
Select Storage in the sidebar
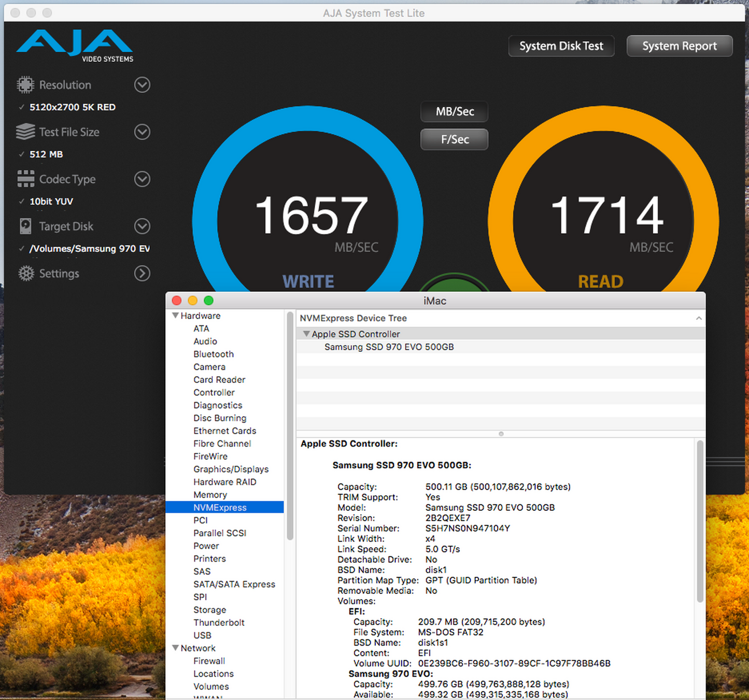click(209, 610)
